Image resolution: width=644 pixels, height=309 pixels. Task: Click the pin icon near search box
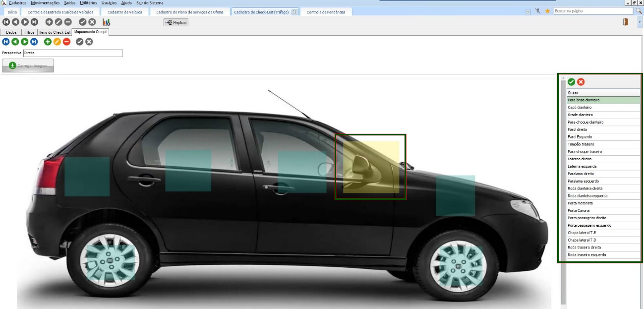(538, 11)
